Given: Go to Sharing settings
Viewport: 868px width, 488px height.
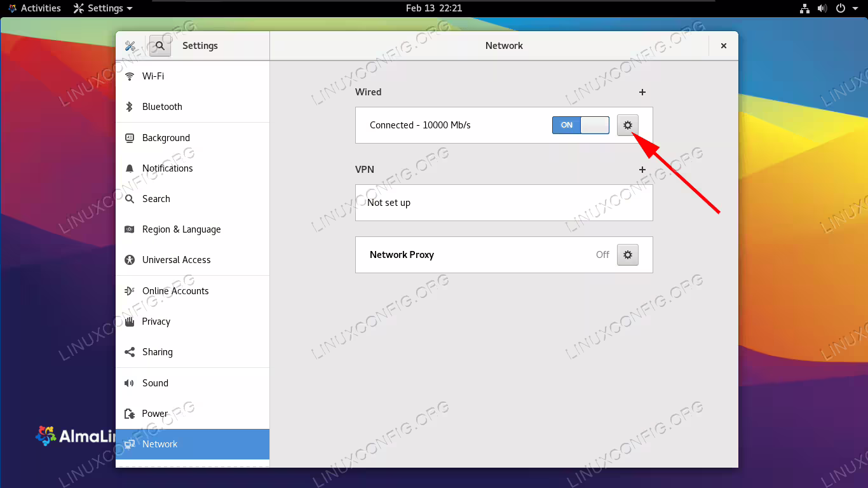Looking at the screenshot, I should pyautogui.click(x=193, y=352).
